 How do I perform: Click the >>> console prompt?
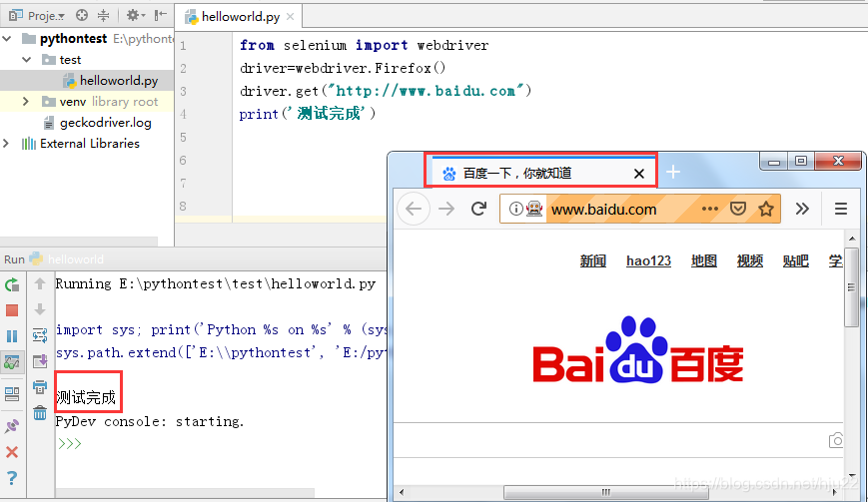pos(69,444)
